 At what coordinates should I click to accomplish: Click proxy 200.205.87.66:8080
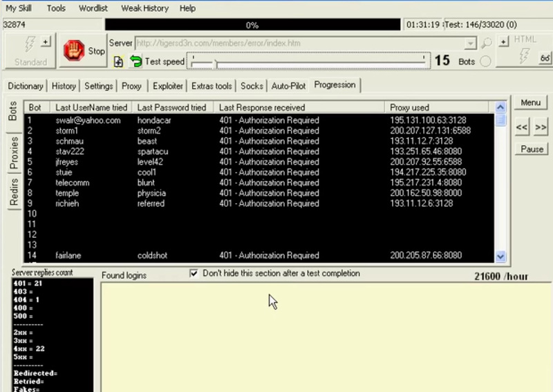(426, 255)
